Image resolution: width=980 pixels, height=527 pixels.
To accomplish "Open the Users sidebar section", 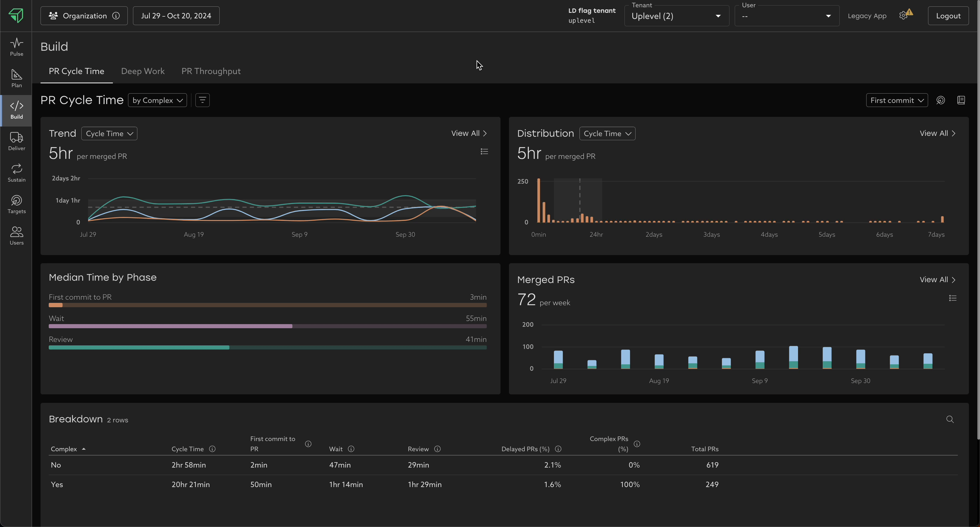I will 16,236.
